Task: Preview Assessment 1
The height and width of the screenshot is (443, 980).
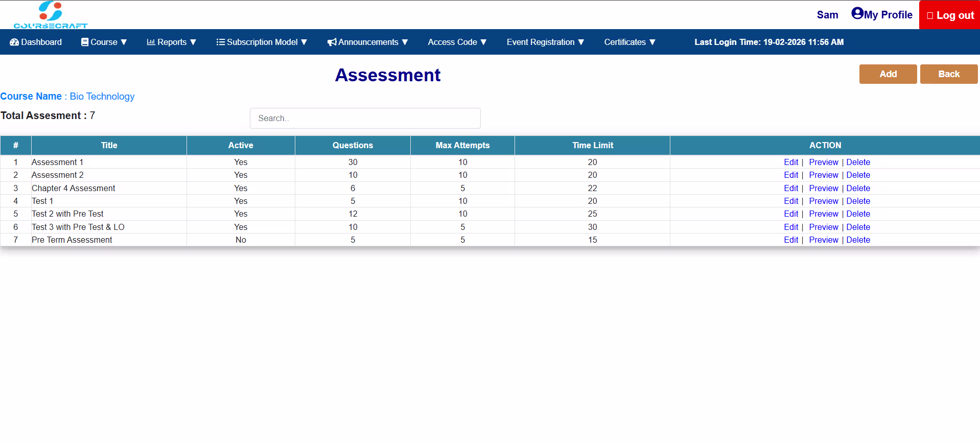Action: tap(824, 162)
